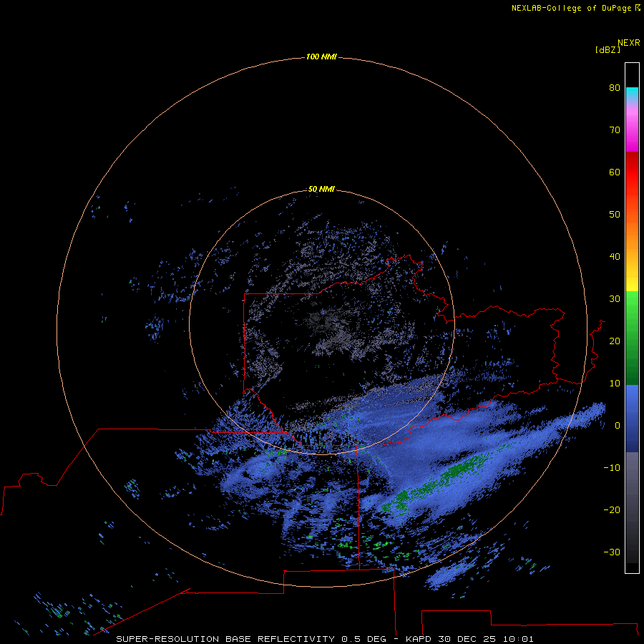The image size is (644, 644).
Task: Click the 100 NMI range ring label
Action: 321,57
